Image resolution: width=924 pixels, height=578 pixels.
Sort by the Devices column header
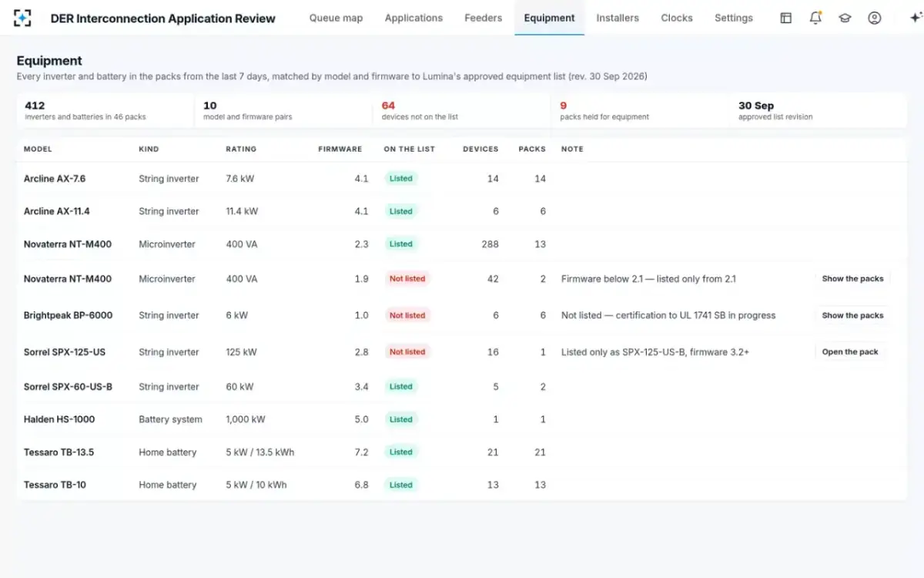pyautogui.click(x=480, y=149)
